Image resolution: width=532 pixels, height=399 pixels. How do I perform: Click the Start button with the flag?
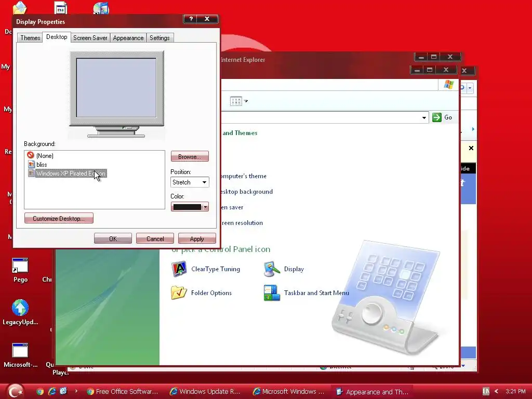(15, 391)
